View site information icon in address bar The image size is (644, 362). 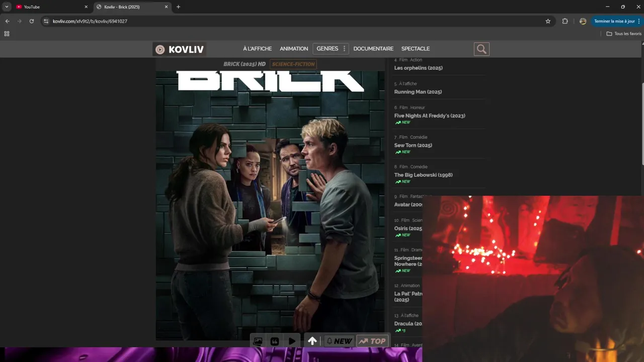(x=46, y=21)
